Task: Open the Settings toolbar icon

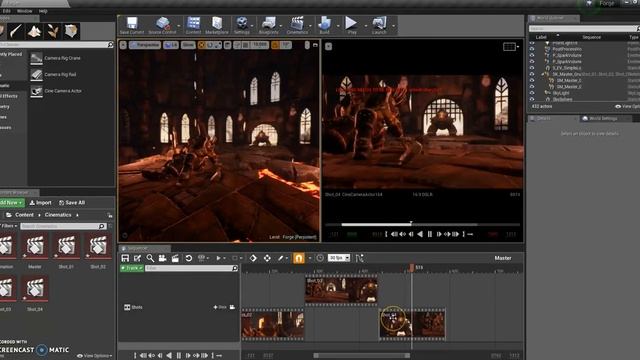Action: click(x=242, y=25)
